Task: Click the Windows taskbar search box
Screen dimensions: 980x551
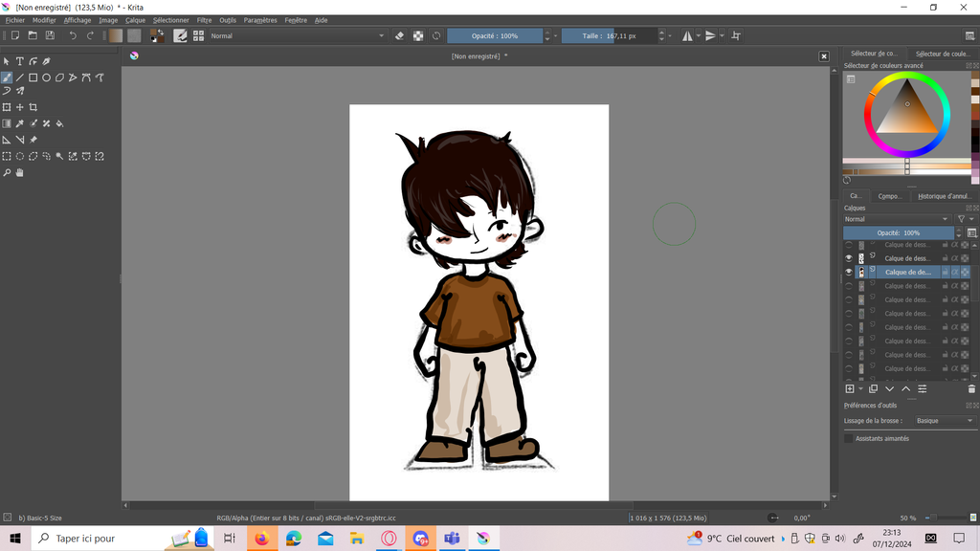Action: 96,539
